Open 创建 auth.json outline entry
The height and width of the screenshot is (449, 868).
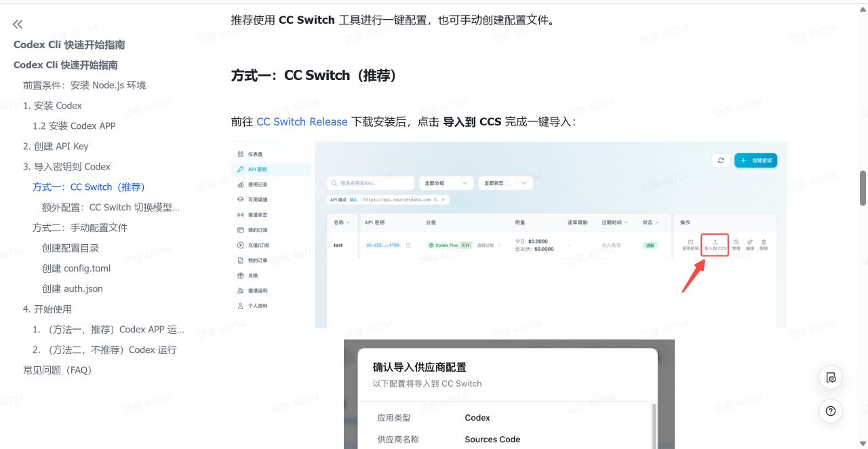tap(73, 289)
